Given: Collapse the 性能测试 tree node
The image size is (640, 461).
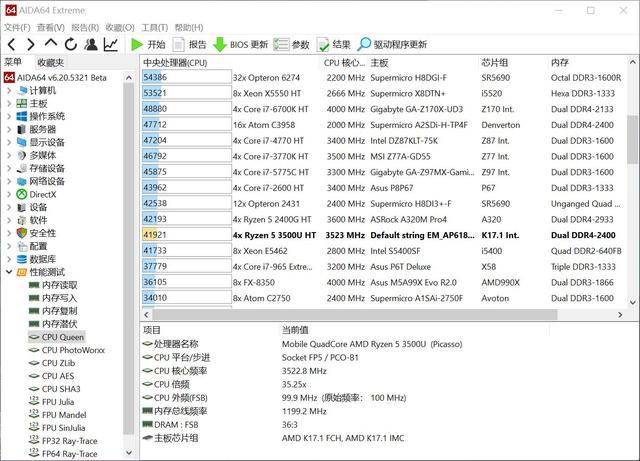Looking at the screenshot, I should pos(9,272).
